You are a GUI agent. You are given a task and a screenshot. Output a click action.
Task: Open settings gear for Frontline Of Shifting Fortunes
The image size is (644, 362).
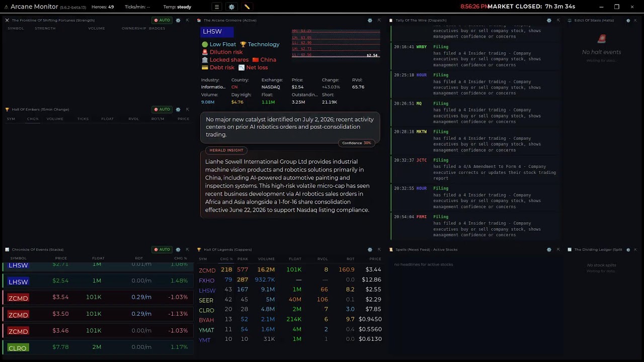178,20
